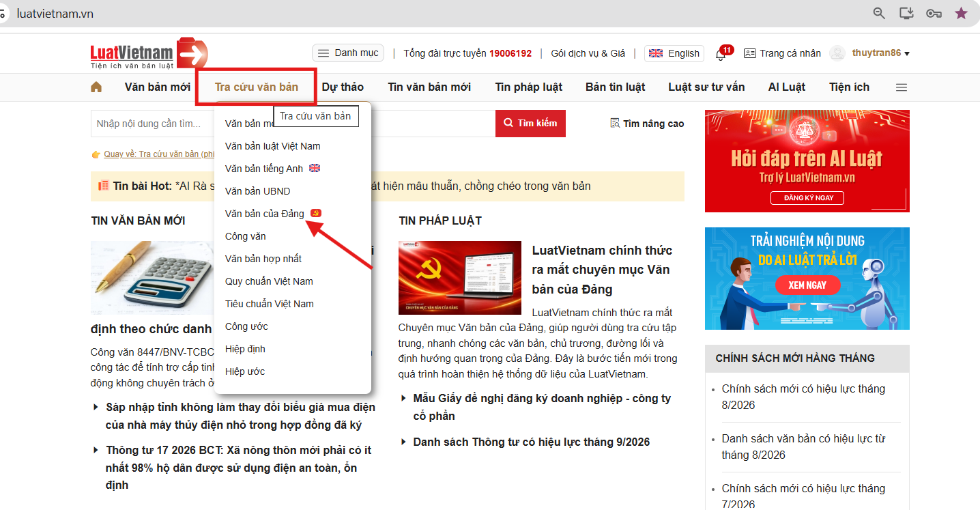Open the saved passwords key icon
The height and width of the screenshot is (510, 980).
point(934,14)
